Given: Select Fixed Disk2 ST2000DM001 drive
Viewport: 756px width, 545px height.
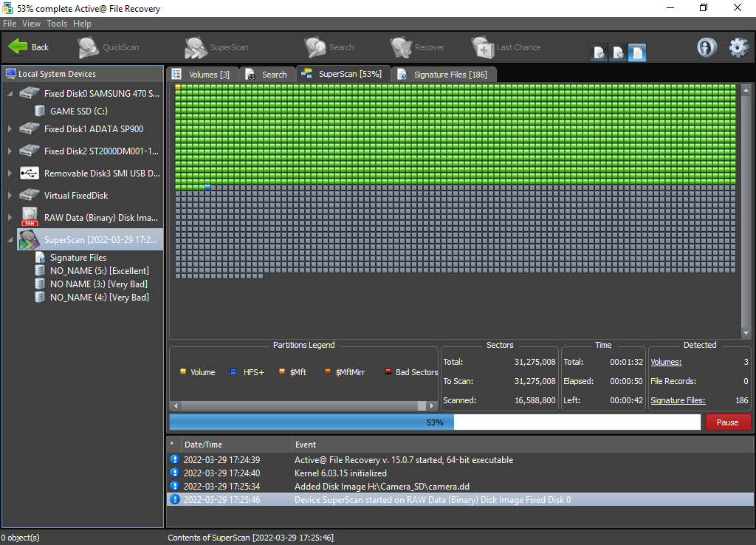Looking at the screenshot, I should point(89,151).
